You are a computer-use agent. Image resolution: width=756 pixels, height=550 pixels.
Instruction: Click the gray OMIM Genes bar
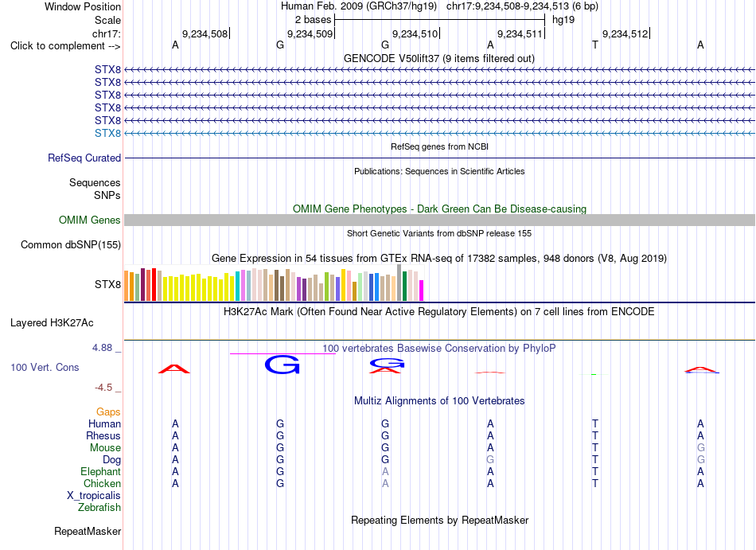tap(439, 220)
